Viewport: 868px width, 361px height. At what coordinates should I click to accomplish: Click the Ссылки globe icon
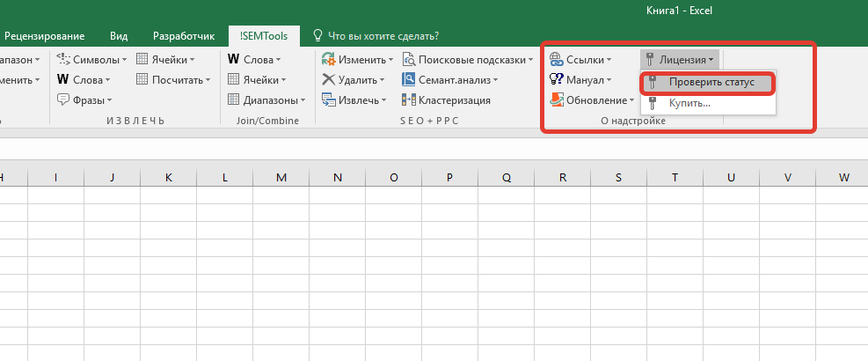(556, 59)
